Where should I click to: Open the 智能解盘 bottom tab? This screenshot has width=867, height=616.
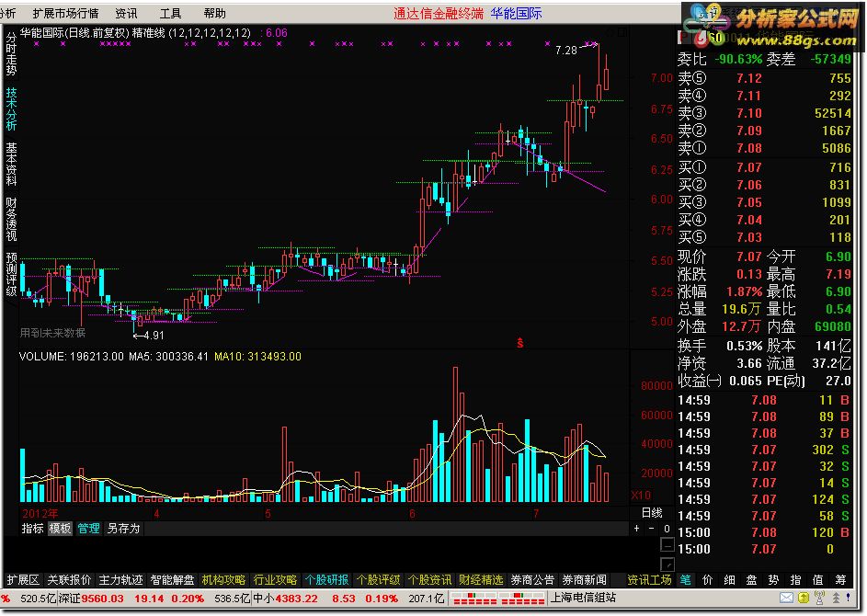tap(173, 580)
